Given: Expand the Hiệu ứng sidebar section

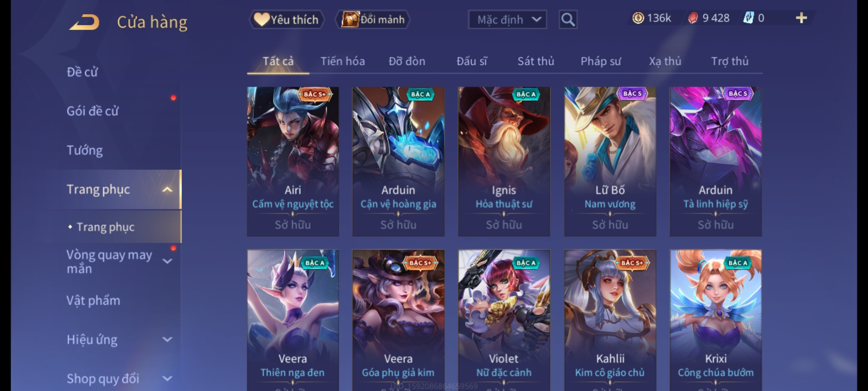Looking at the screenshot, I should [x=167, y=340].
